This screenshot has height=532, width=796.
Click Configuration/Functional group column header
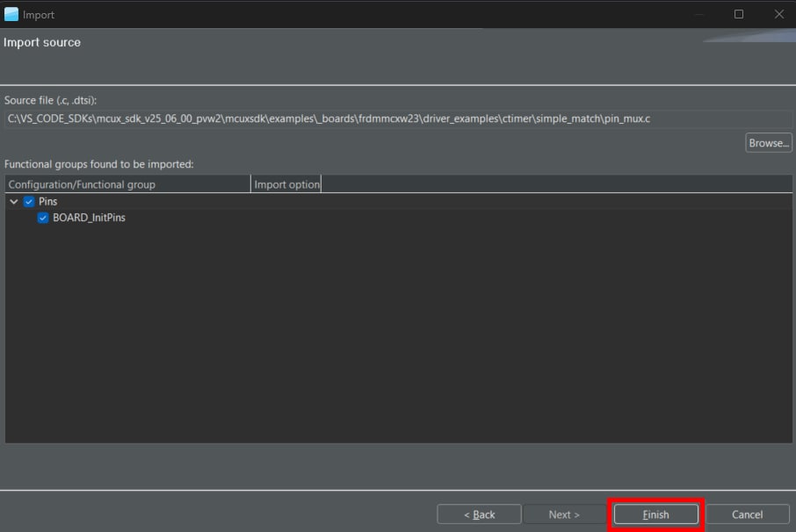127,184
